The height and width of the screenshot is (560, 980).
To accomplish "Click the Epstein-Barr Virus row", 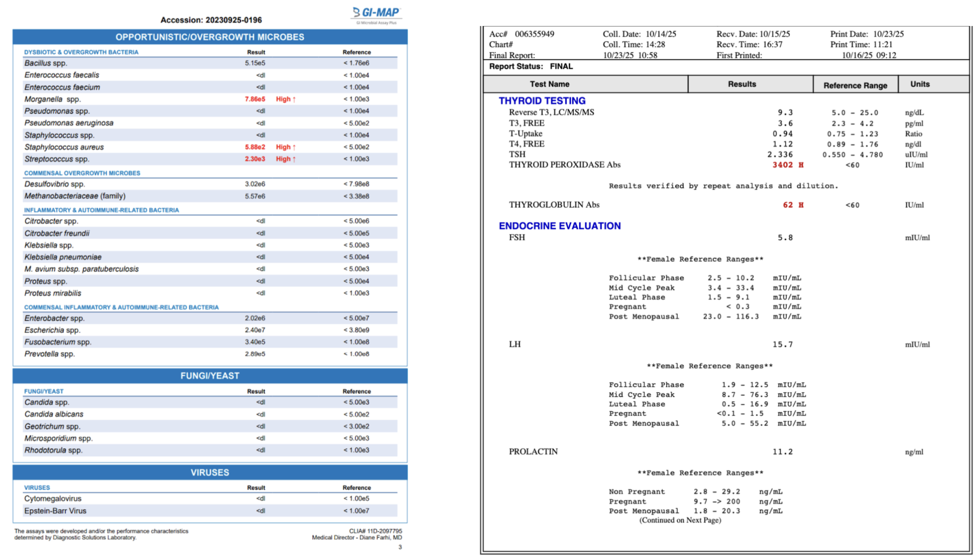I will [x=55, y=511].
